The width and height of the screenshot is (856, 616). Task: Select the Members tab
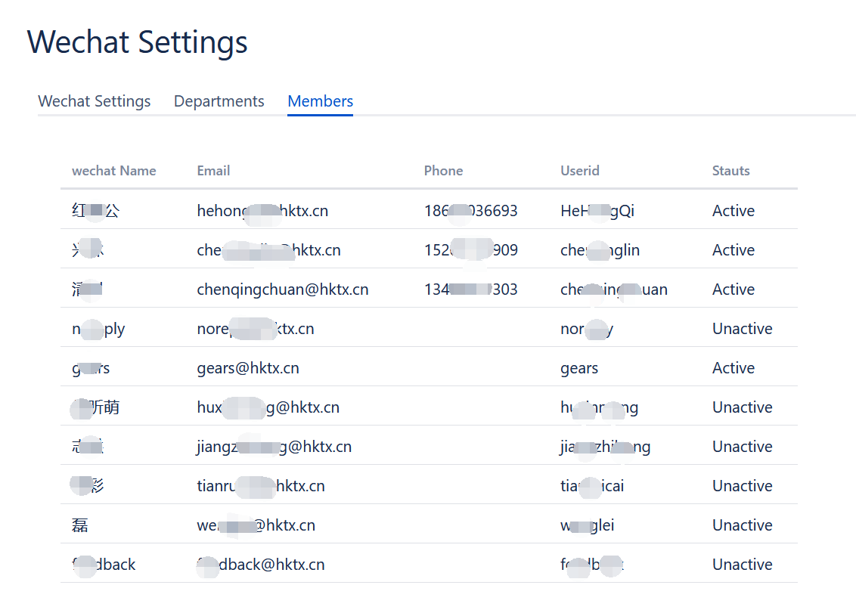[x=320, y=101]
